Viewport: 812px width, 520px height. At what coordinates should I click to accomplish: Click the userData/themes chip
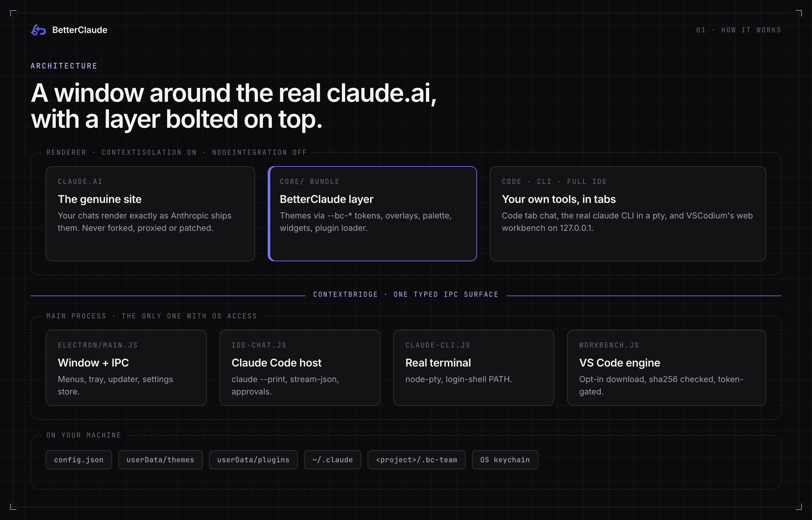160,460
